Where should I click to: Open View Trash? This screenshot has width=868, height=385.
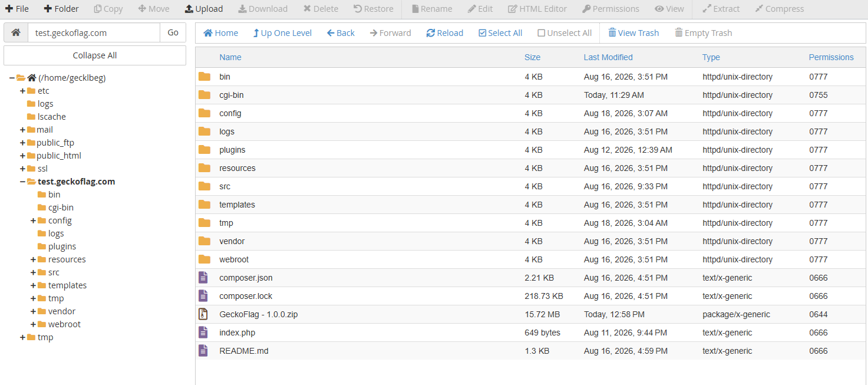tap(633, 33)
